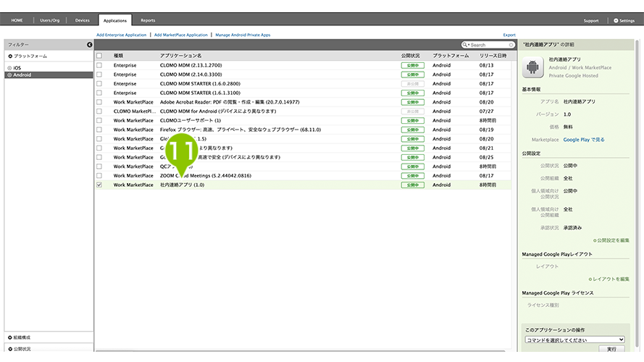Image resolution: width=644 pixels, height=362 pixels.
Task: Sort by アプリケーション名 column header
Action: pyautogui.click(x=180, y=56)
